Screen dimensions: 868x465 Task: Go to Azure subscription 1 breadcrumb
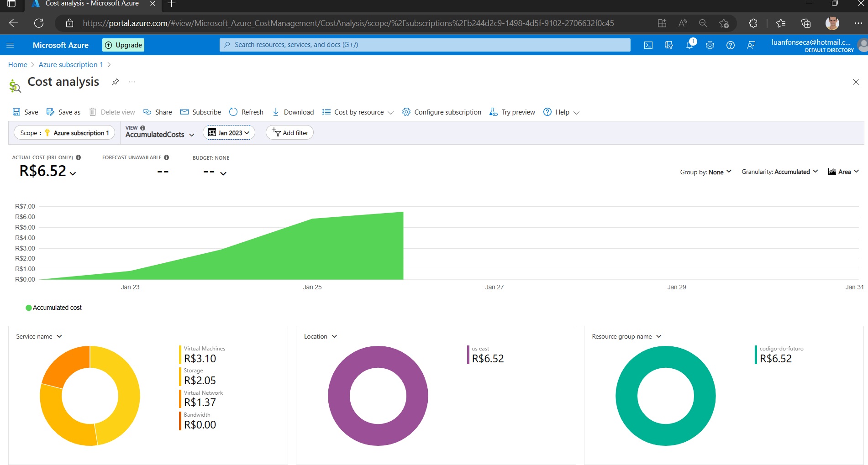[71, 64]
